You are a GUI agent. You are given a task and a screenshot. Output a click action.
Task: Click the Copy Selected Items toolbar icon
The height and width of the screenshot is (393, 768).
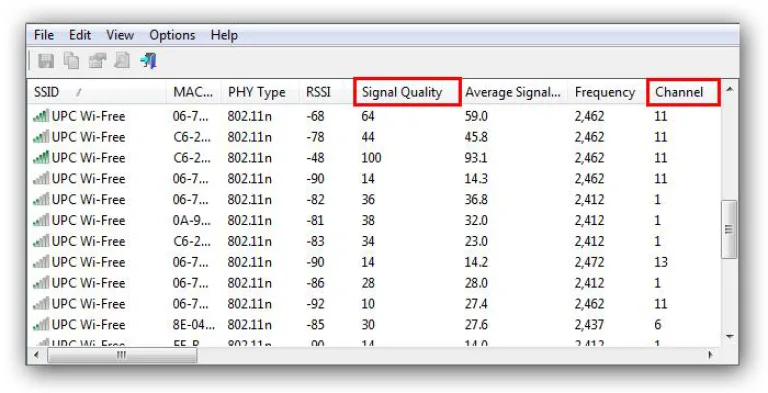(72, 61)
